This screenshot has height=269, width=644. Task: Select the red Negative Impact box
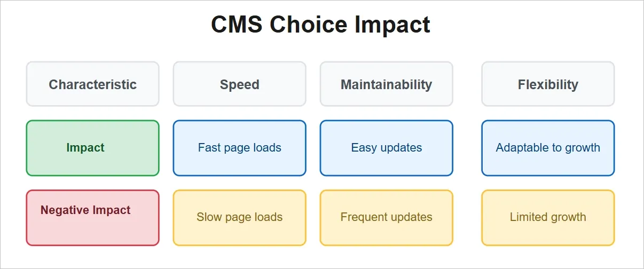point(92,218)
